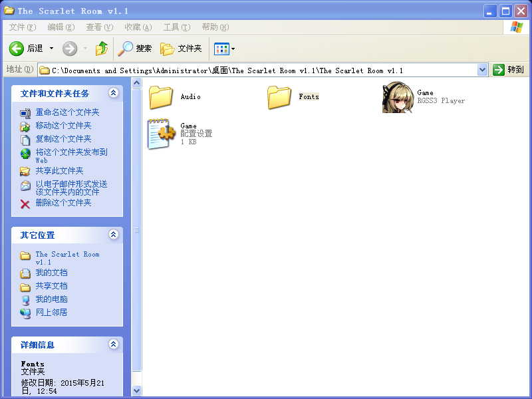The height and width of the screenshot is (399, 532).
Task: Click 重命名这个文件夹 link
Action: [x=68, y=112]
